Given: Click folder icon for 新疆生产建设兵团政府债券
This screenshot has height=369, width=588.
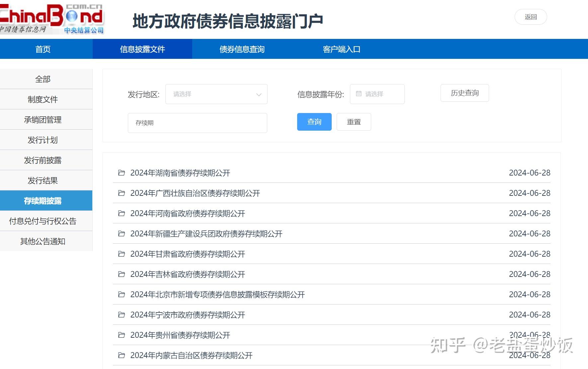Looking at the screenshot, I should tap(122, 234).
